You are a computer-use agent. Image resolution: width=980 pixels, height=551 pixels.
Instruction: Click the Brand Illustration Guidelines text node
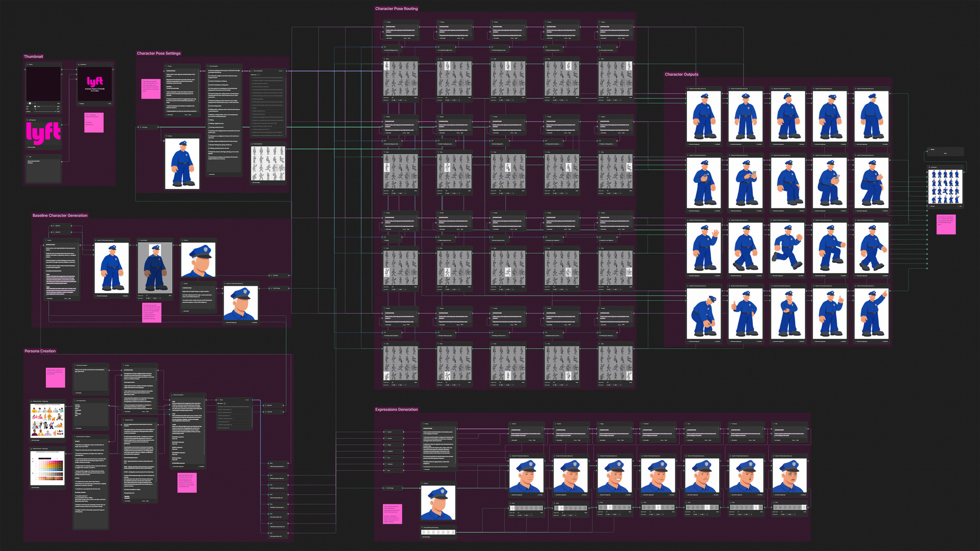(91, 482)
